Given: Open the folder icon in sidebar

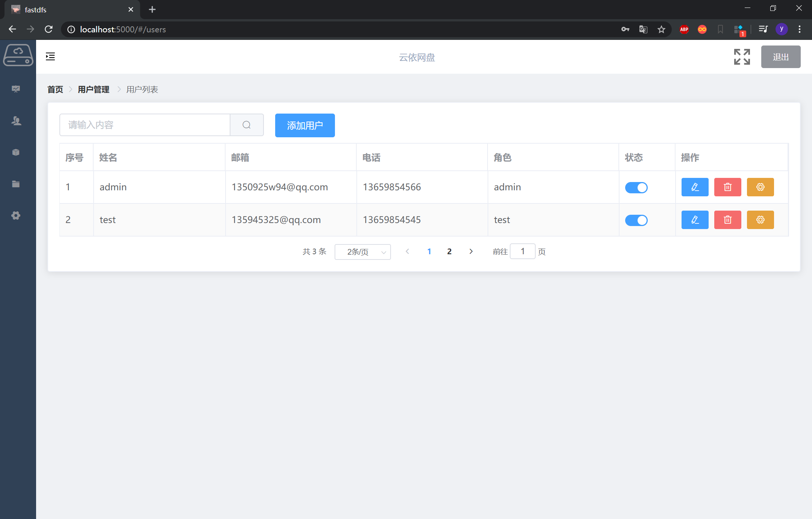Looking at the screenshot, I should (x=16, y=184).
